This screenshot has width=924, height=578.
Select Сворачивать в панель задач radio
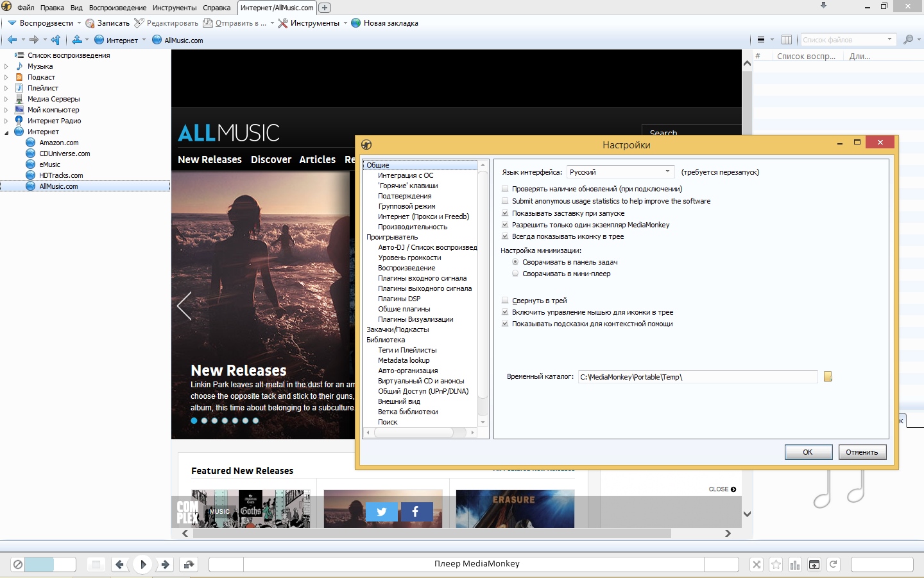(x=515, y=262)
